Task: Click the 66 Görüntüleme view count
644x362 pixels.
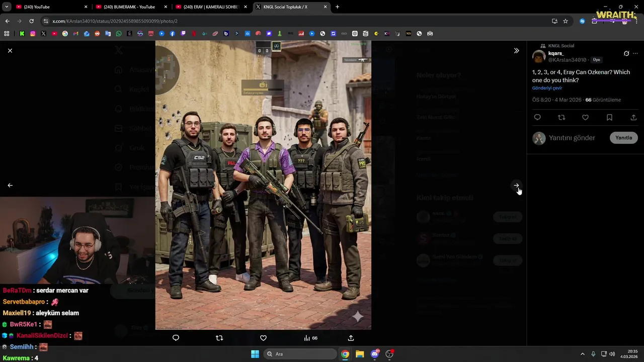Action: (x=603, y=100)
